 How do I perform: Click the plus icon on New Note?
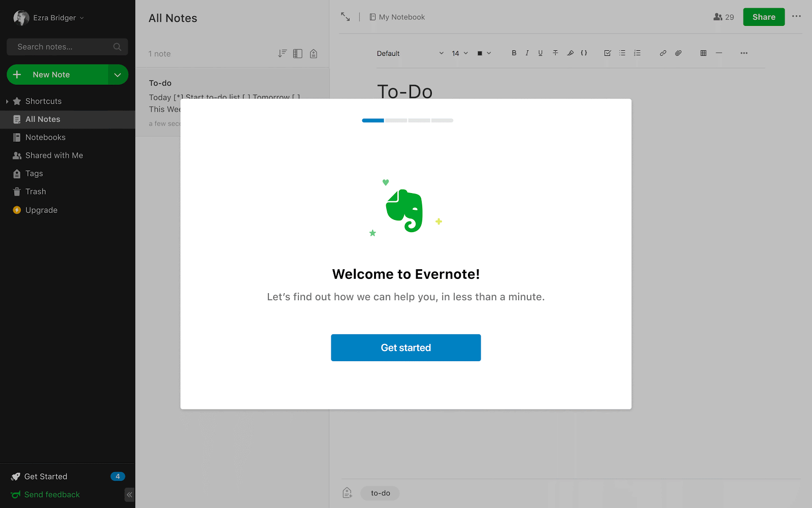(17, 75)
